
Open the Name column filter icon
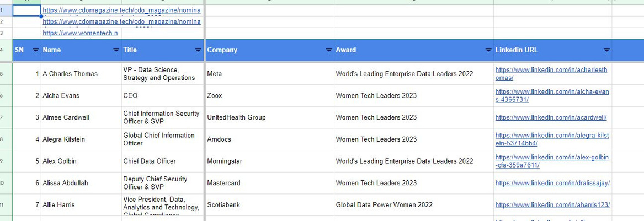point(116,51)
